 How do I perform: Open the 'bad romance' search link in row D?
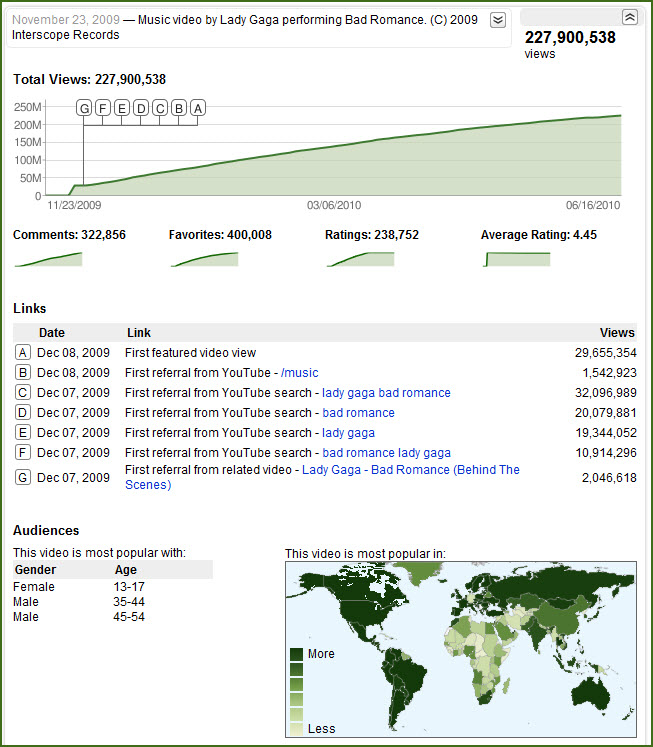click(359, 413)
